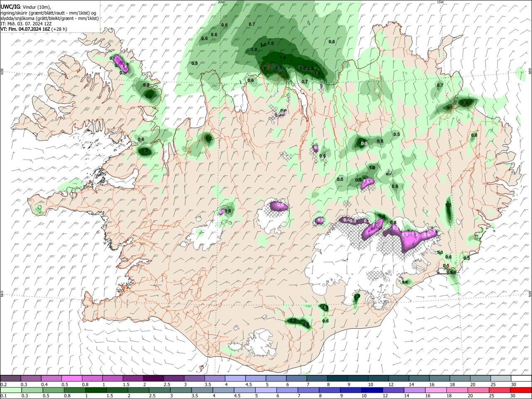
Task: Click the '30' label in the snow legend
Action: pyautogui.click(x=514, y=384)
